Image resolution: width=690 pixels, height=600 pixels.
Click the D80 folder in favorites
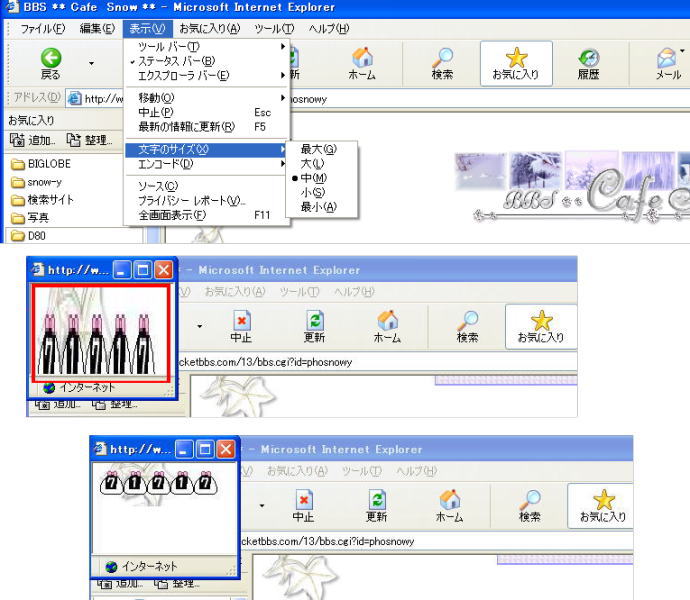click(36, 235)
